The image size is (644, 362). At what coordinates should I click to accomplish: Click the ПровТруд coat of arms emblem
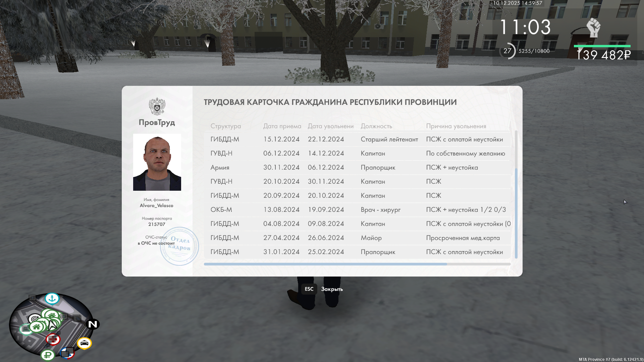pos(157,107)
